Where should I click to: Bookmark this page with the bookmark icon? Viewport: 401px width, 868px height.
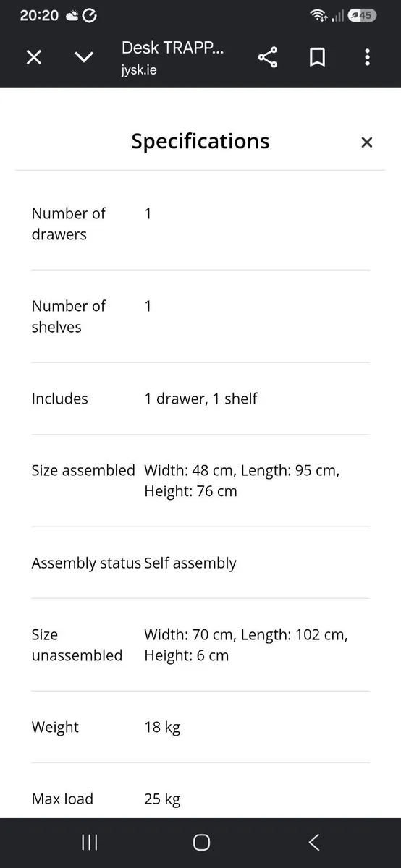317,57
